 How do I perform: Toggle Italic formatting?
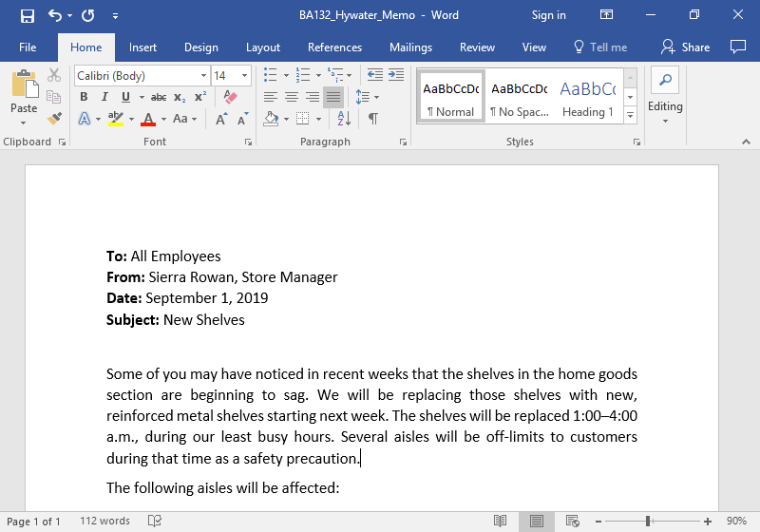(x=104, y=97)
